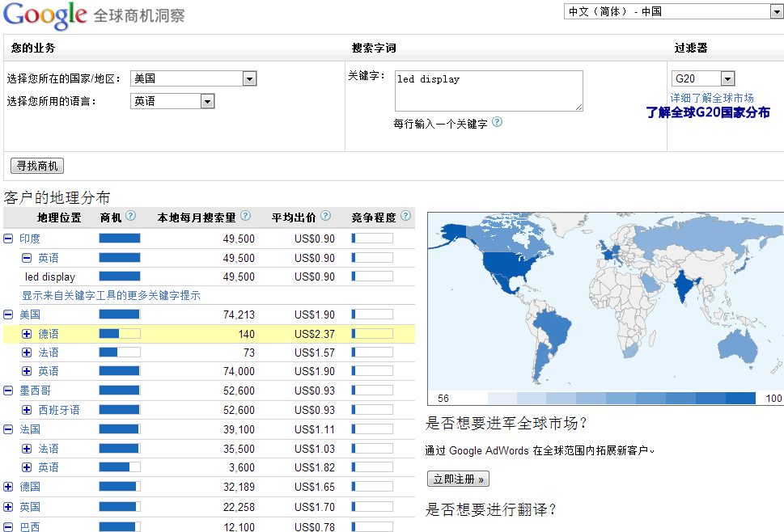
Task: Click the 74,213 search volume cell
Action: pos(239,315)
